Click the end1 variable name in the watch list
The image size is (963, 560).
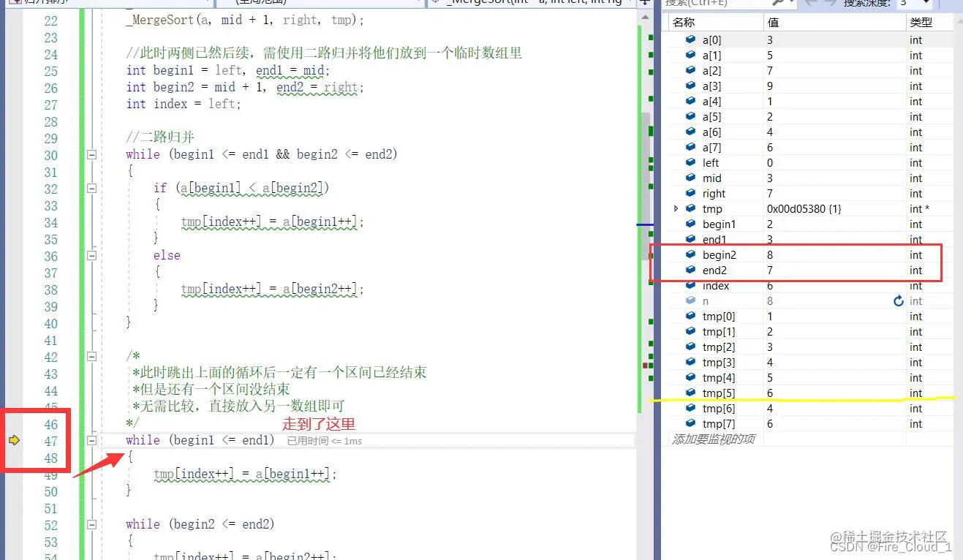(714, 239)
